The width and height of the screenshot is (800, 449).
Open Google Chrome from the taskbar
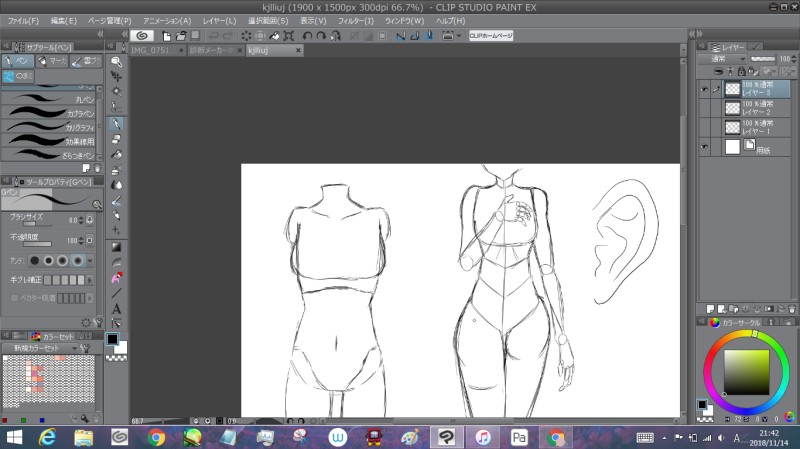156,437
